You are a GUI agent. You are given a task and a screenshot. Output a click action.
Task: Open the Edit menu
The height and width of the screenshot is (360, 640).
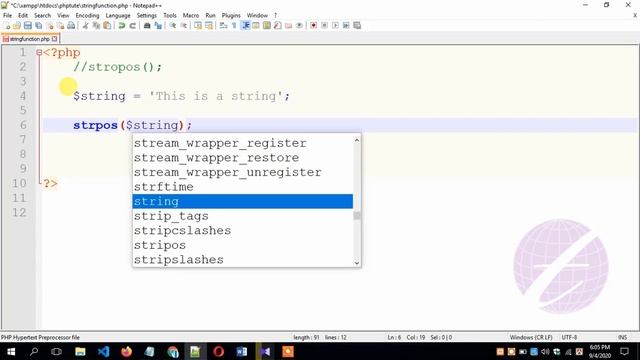click(x=23, y=16)
